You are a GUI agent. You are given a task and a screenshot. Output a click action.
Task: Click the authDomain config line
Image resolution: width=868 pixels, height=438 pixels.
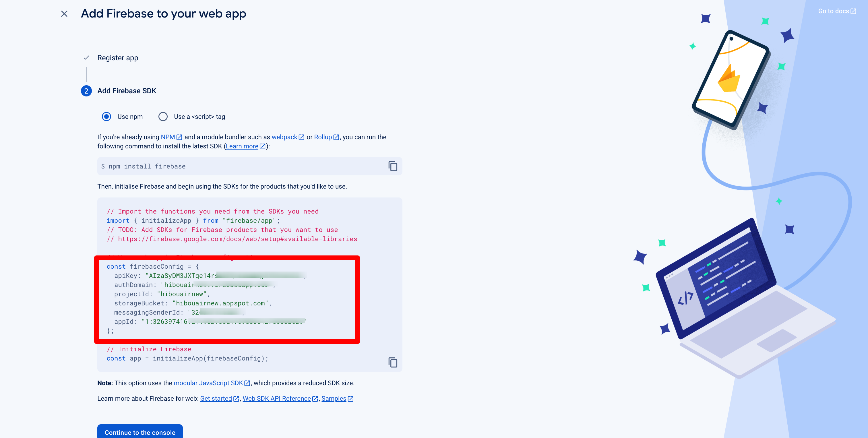(195, 285)
